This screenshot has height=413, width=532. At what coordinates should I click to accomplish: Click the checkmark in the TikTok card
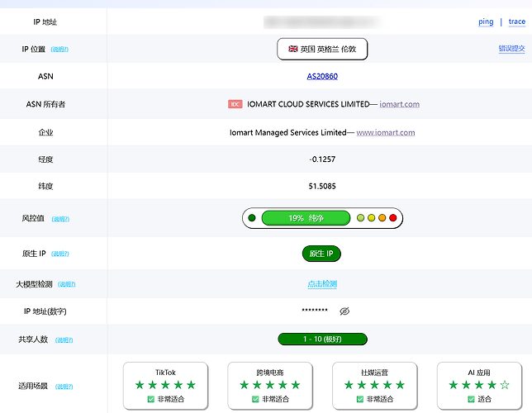click(151, 400)
